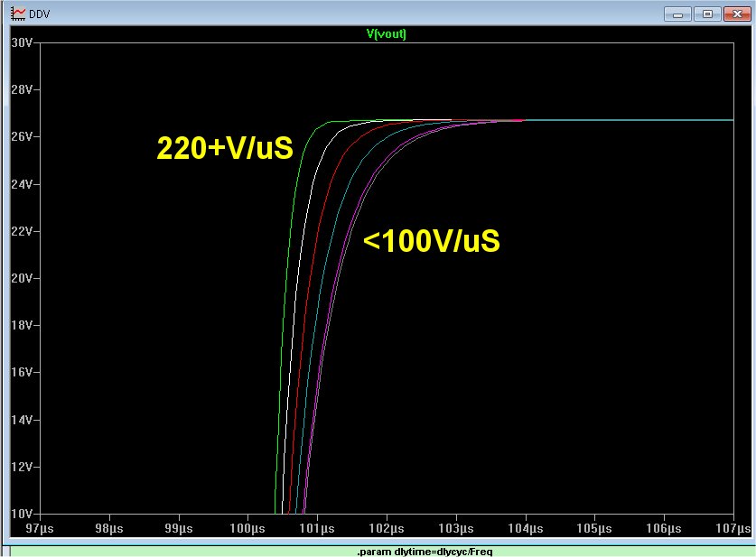Click the .param dlytime=dlycyc/Freq text
The image size is (756, 557).
coord(425,552)
